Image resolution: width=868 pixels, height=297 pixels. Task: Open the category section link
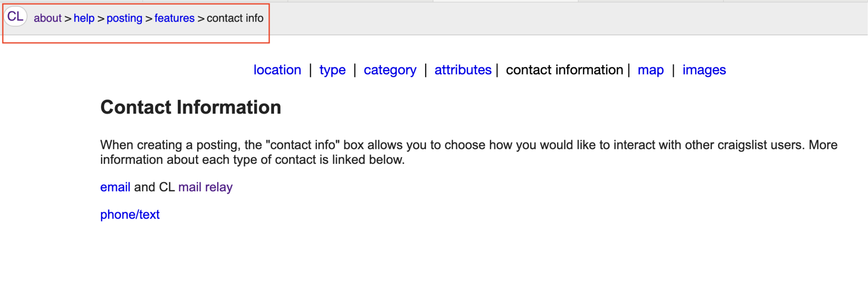(390, 70)
